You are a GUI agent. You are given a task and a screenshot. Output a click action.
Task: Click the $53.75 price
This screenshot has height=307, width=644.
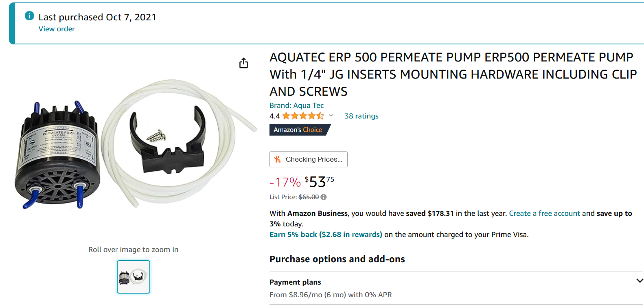click(x=320, y=182)
